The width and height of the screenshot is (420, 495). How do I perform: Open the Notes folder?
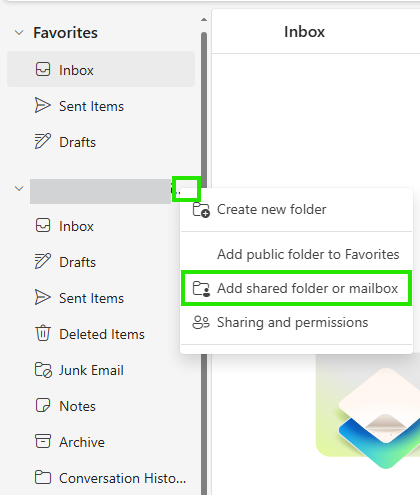77,406
